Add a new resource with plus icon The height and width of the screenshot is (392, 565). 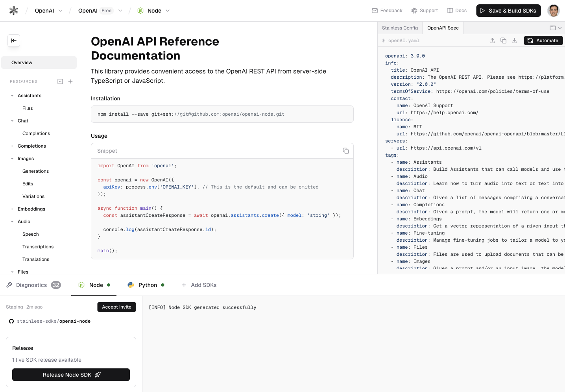70,81
